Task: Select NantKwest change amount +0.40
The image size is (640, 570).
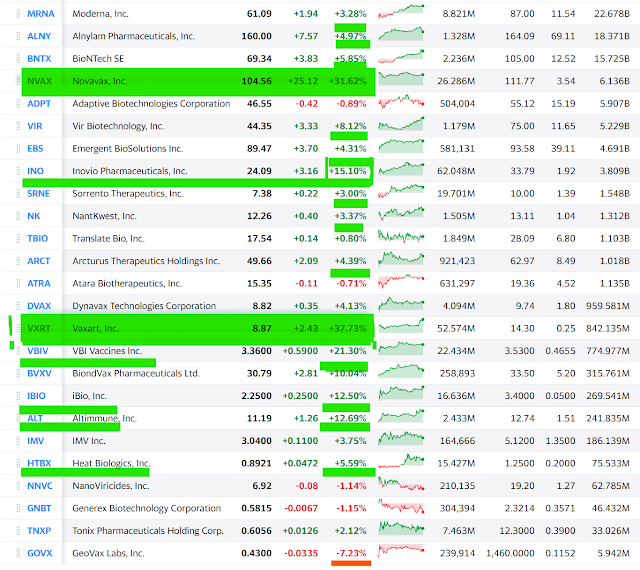Action: [x=306, y=216]
